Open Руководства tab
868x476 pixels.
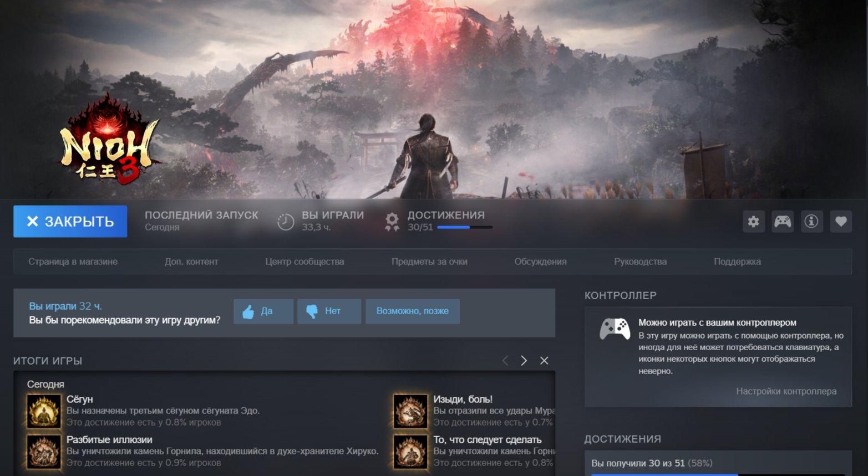640,262
